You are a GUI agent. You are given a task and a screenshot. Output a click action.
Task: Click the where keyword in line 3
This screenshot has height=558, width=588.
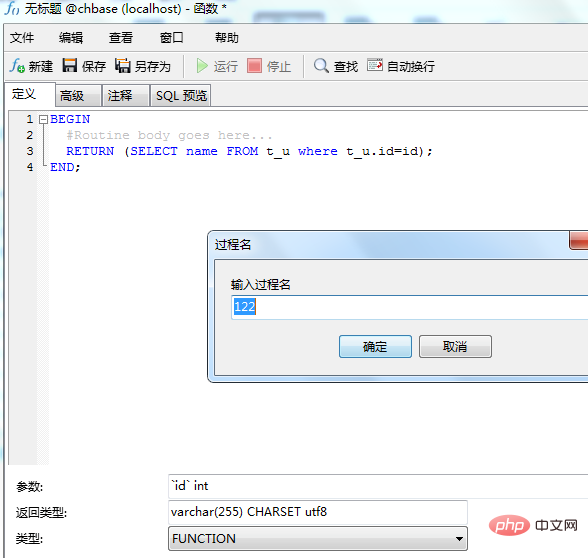point(318,151)
